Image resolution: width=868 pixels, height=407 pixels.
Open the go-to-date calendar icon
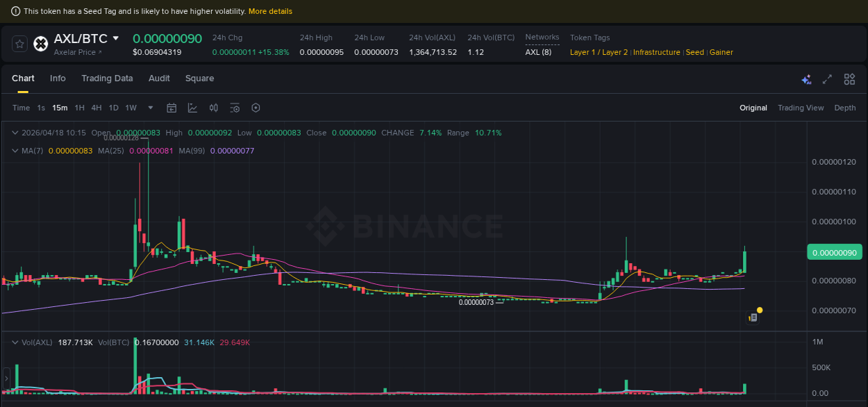click(x=172, y=108)
